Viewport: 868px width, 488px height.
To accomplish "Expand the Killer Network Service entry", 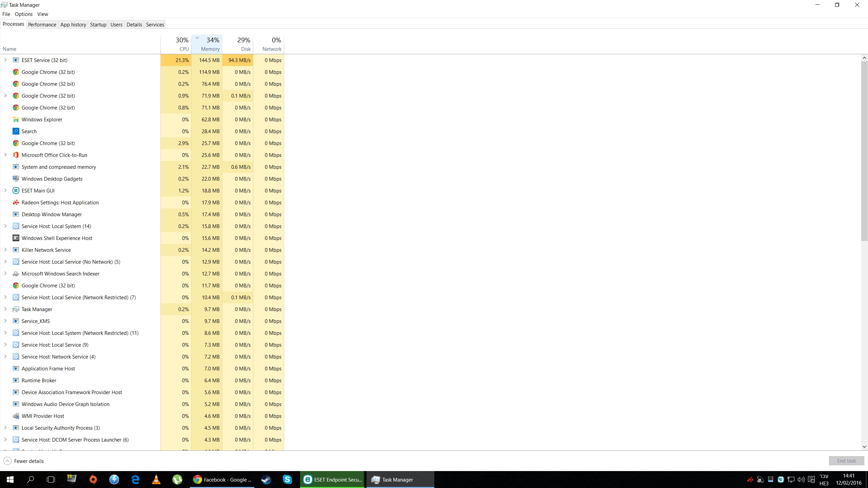I will click(x=5, y=250).
